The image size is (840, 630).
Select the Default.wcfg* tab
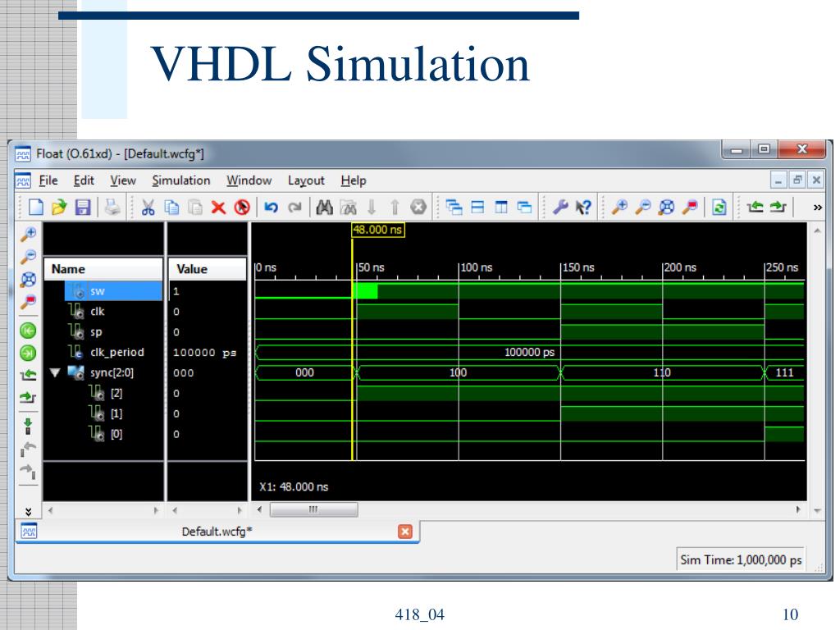[217, 532]
